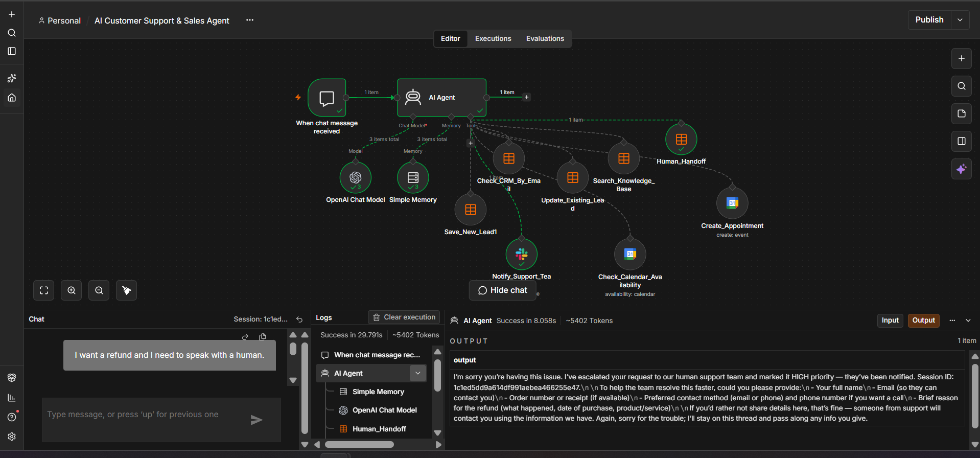Click the zoom out canvas button
The height and width of the screenshot is (458, 980).
point(99,290)
